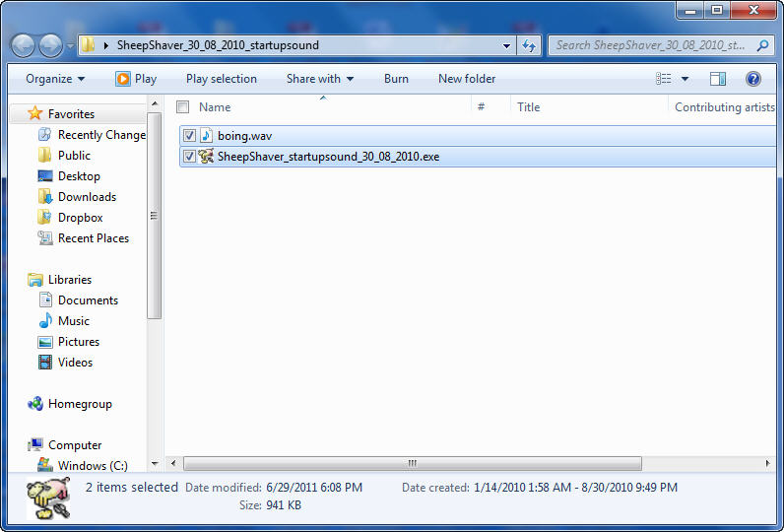Uncheck the SheepShaver_startupsound exe checkbox
Viewport: 784px width, 532px height.
[189, 157]
